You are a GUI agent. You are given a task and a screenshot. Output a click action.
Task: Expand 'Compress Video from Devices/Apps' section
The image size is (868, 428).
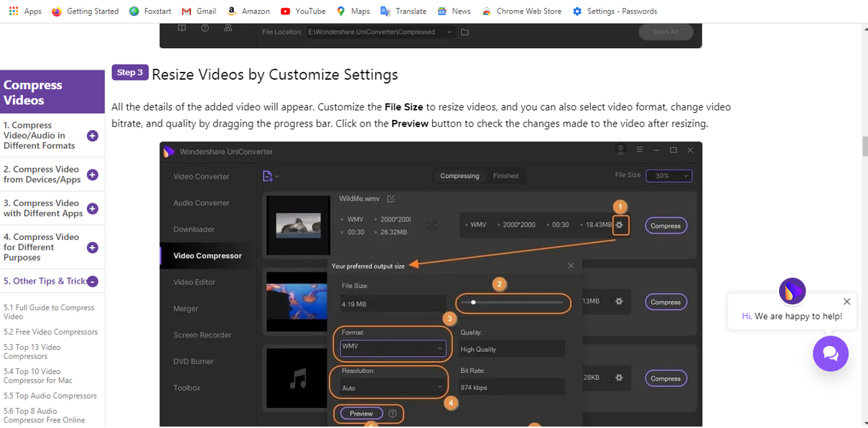pos(93,175)
